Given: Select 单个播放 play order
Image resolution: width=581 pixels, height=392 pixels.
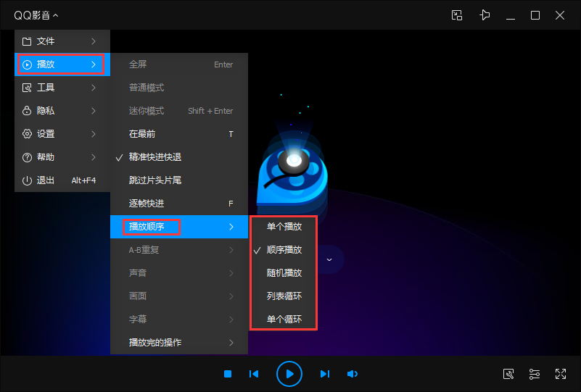Looking at the screenshot, I should click(x=284, y=227).
